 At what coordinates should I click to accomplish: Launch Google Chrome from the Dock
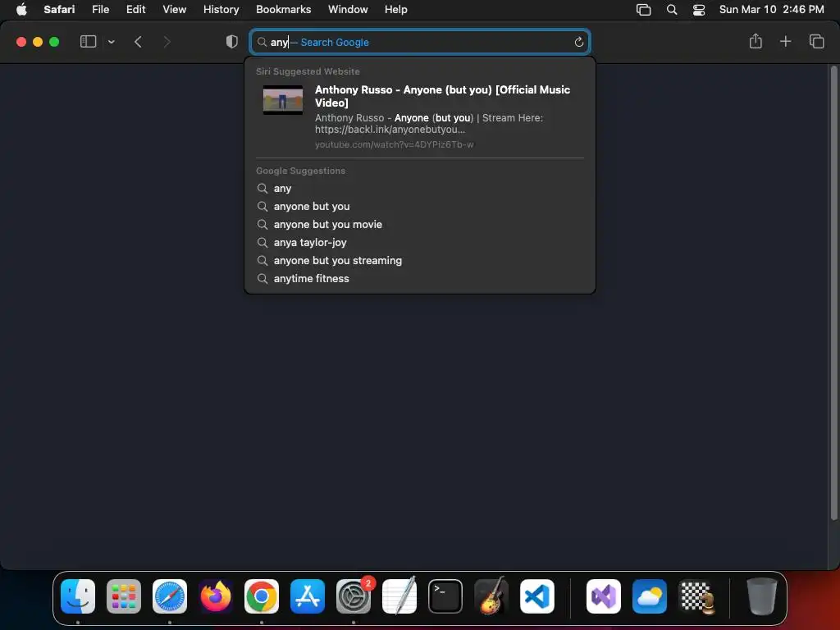[262, 596]
